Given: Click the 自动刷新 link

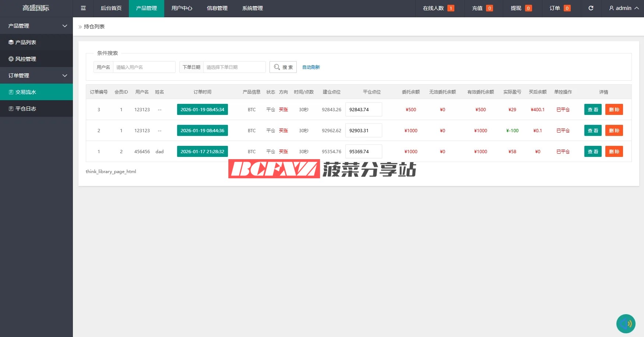Looking at the screenshot, I should (x=311, y=67).
